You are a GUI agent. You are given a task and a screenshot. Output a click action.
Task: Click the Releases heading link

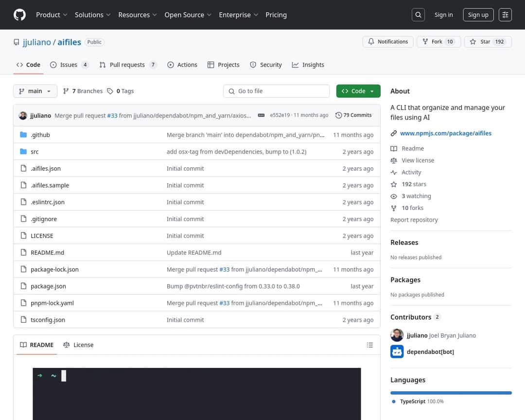(x=404, y=243)
